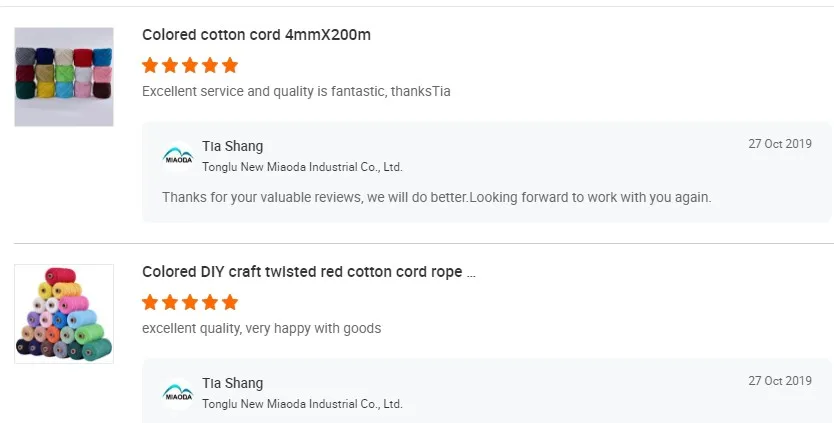Click third star of the 4mmX200m cord review
Viewport: 834px width, 423px height.
point(190,66)
